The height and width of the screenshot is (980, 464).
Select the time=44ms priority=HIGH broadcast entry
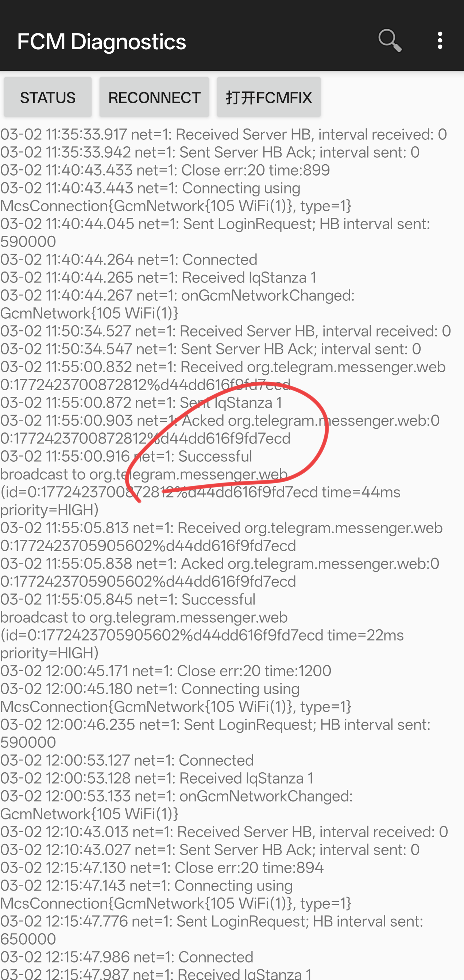pyautogui.click(x=200, y=483)
